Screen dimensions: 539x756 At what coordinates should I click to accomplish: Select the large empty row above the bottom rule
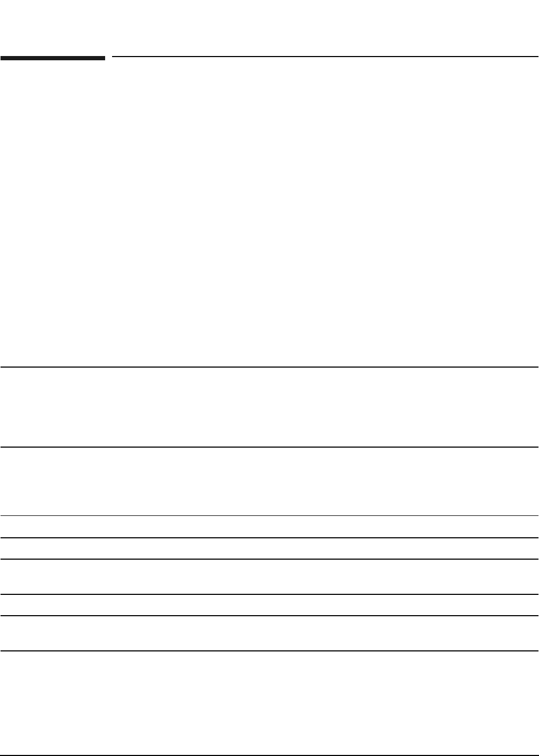269,703
